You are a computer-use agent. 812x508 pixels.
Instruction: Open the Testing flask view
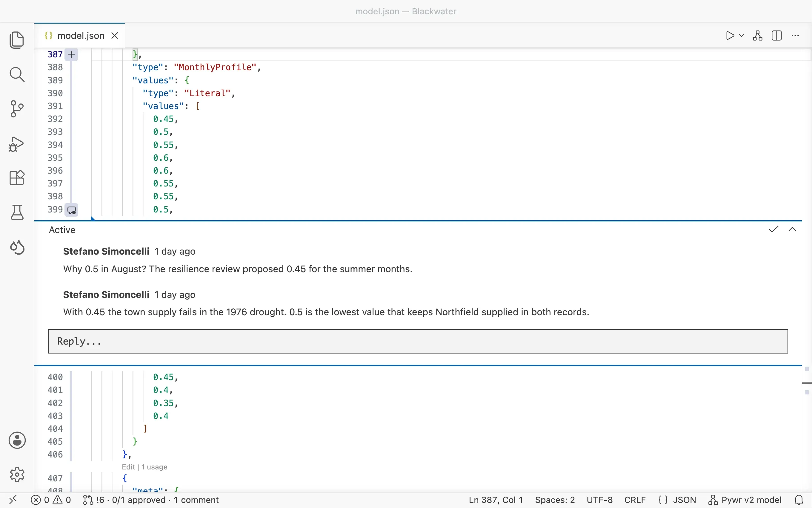17,212
